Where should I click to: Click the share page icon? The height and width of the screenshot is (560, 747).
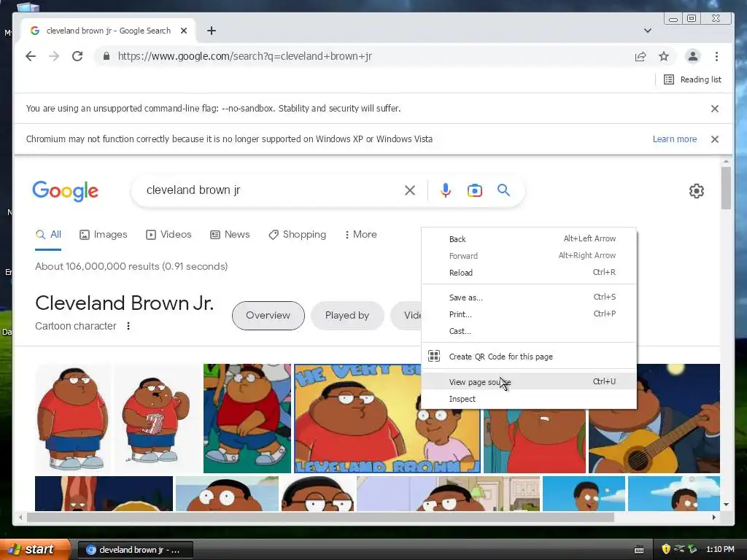point(640,57)
